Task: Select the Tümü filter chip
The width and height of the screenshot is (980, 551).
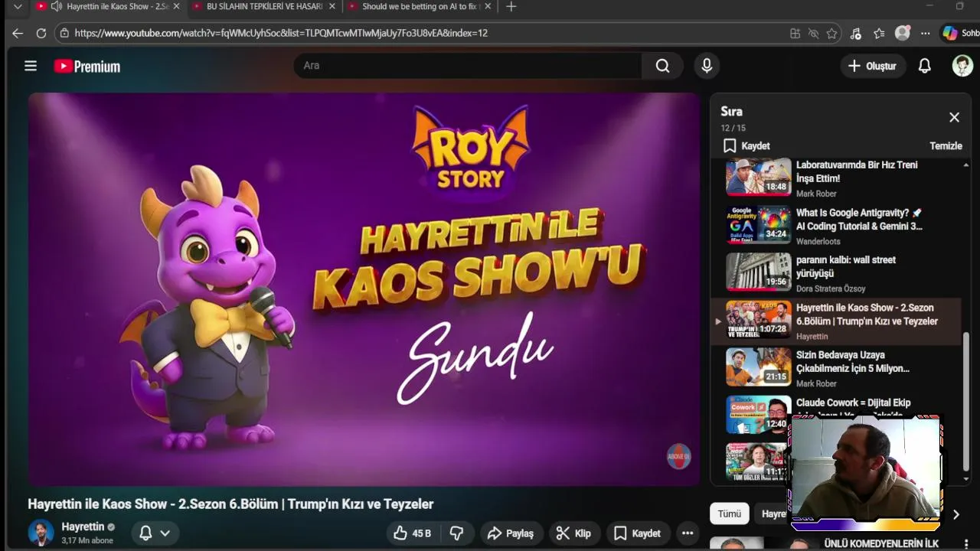Action: [729, 514]
